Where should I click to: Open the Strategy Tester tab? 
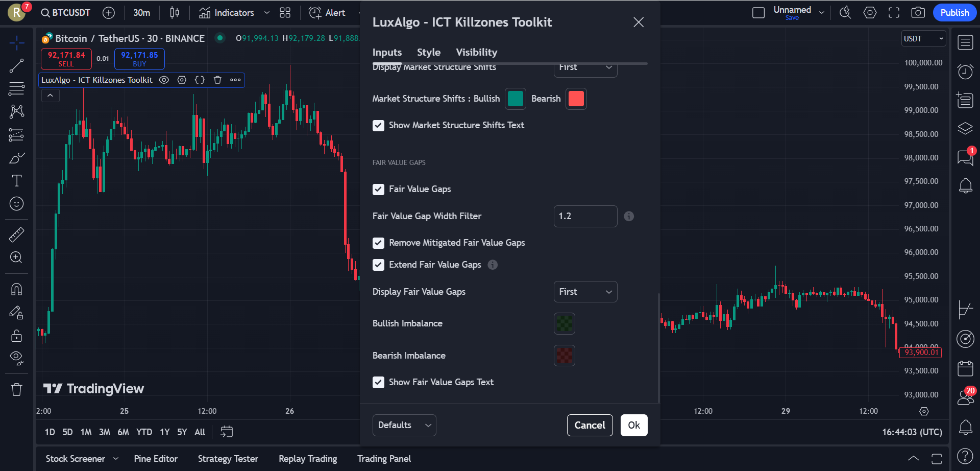coord(228,459)
